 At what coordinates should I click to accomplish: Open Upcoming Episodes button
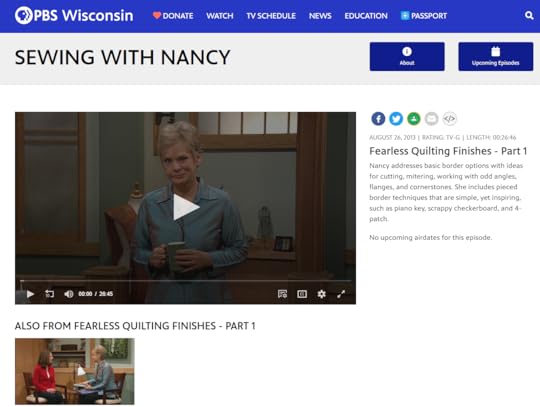click(496, 56)
